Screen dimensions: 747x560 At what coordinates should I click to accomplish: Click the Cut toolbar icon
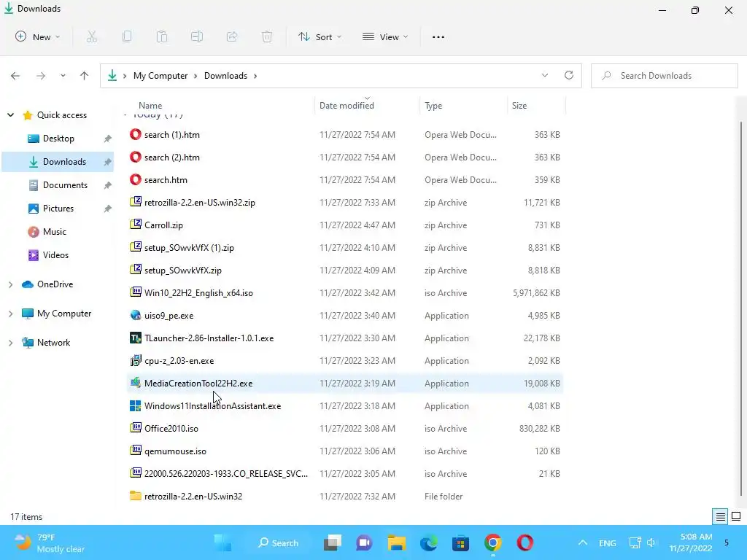tap(92, 36)
